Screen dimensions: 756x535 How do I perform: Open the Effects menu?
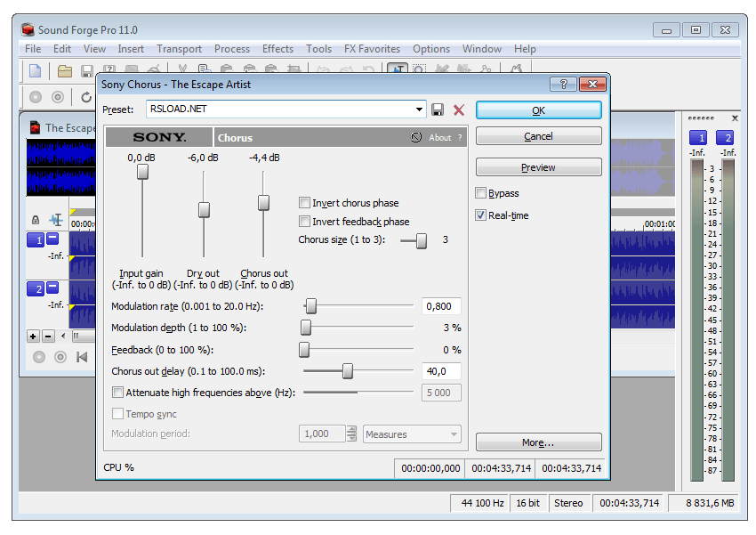[x=277, y=49]
